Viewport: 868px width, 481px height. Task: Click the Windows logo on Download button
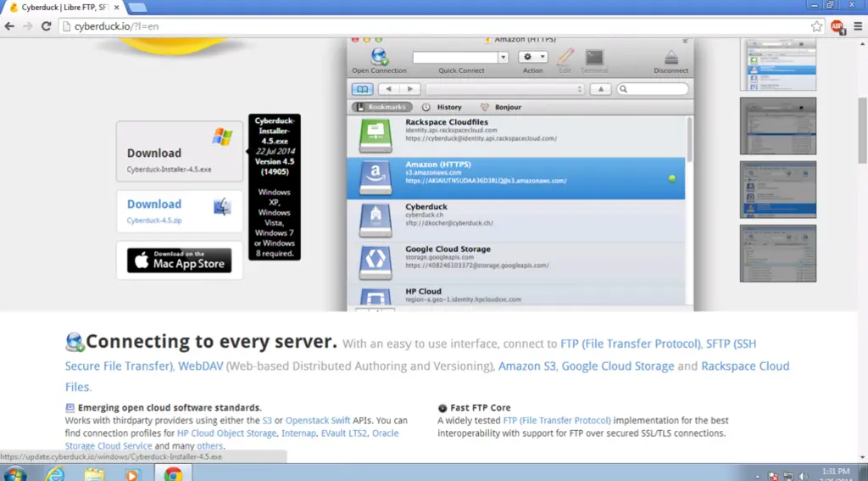pos(222,137)
